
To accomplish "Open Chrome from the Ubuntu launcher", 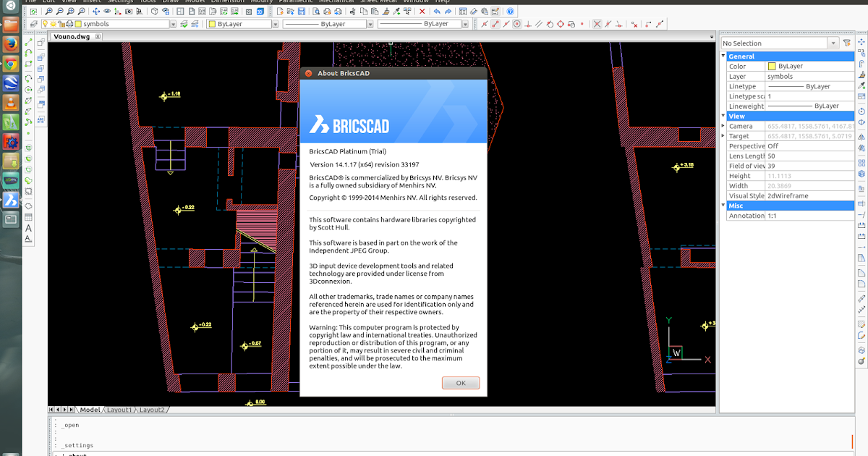I will pyautogui.click(x=10, y=64).
